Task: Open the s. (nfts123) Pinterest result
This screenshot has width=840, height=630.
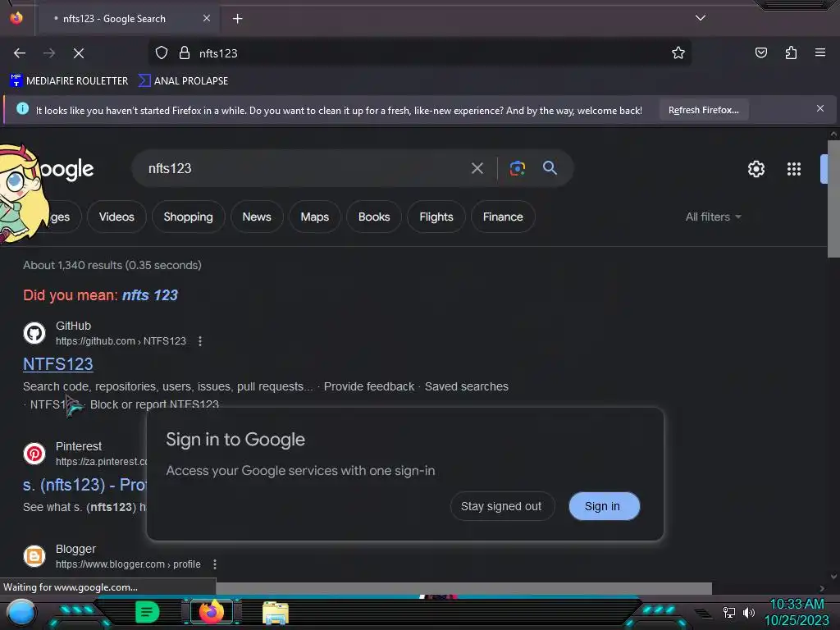Action: pos(84,485)
